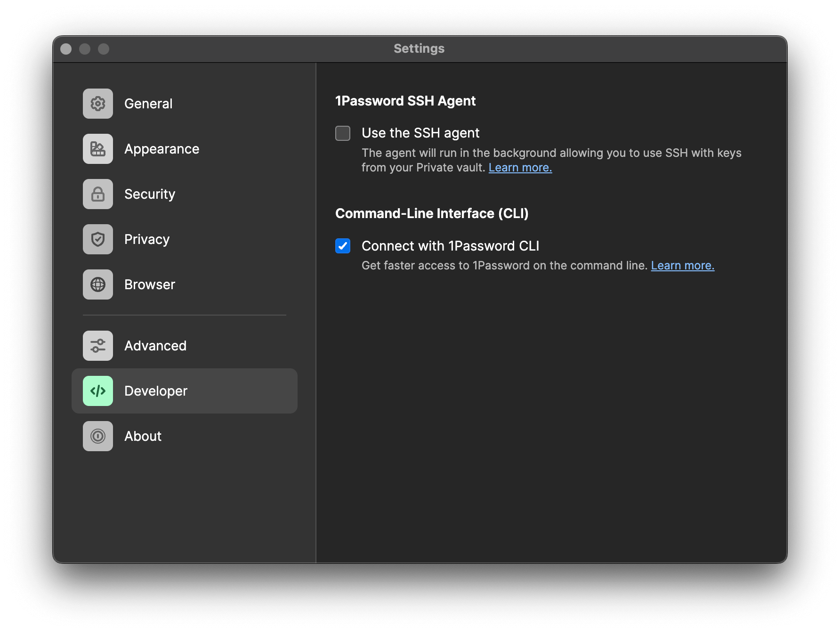
Task: Click 'Command-Line Interface (CLI)' heading
Action: coord(432,213)
